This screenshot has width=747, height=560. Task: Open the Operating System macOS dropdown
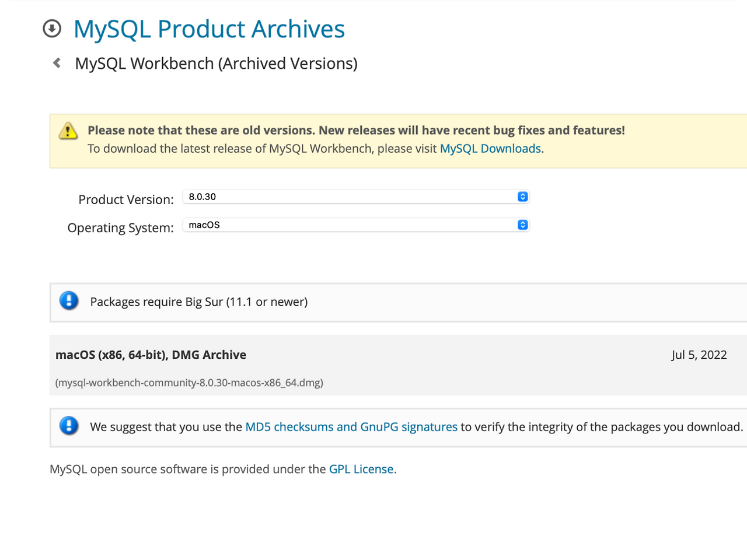355,225
